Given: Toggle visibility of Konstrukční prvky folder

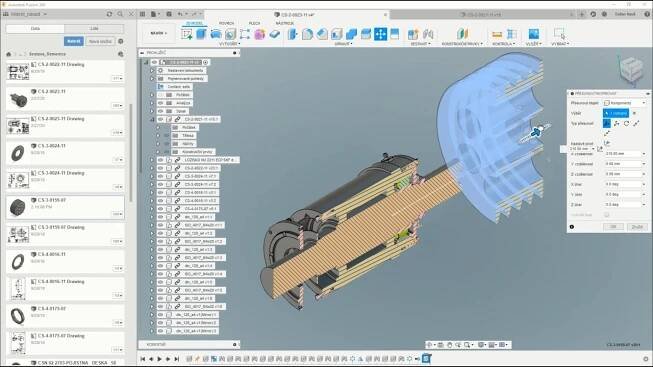Looking at the screenshot, I should coord(166,152).
